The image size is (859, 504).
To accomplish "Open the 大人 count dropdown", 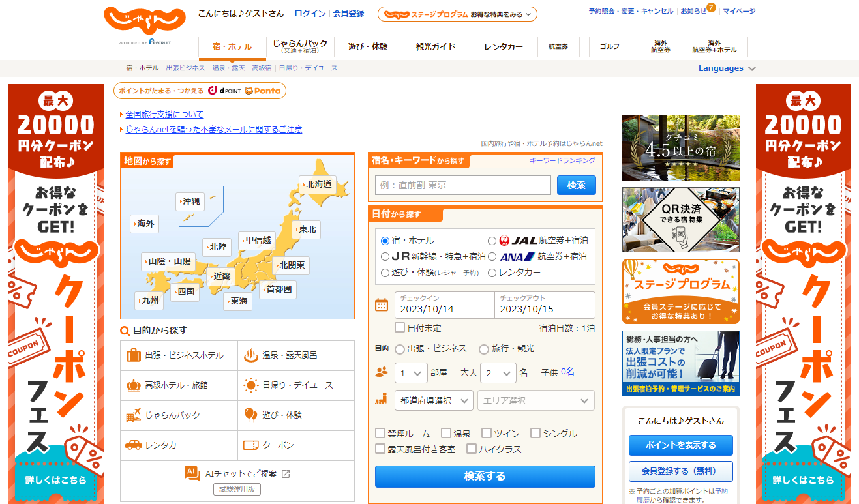I will (498, 373).
